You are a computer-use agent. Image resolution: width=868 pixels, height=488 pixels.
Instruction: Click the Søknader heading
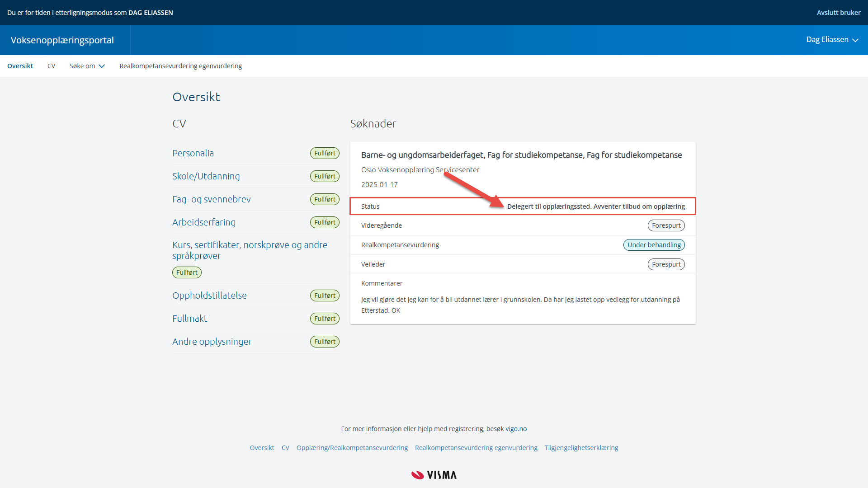373,124
